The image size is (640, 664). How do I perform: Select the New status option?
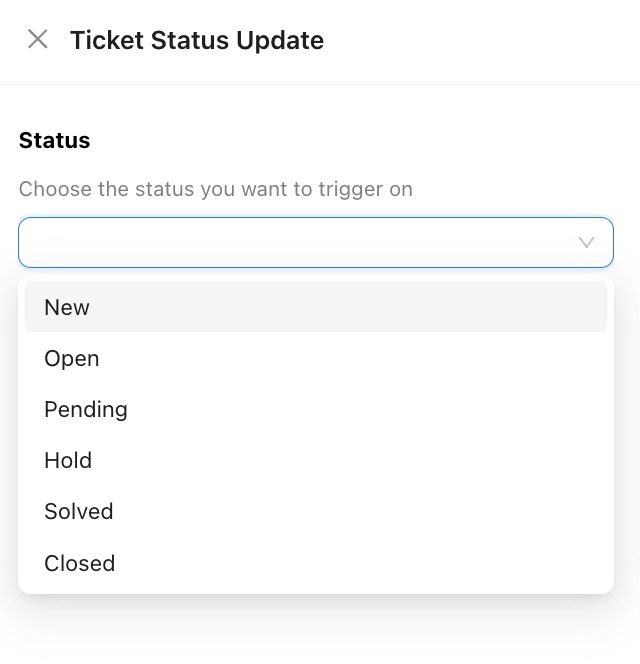pos(67,307)
